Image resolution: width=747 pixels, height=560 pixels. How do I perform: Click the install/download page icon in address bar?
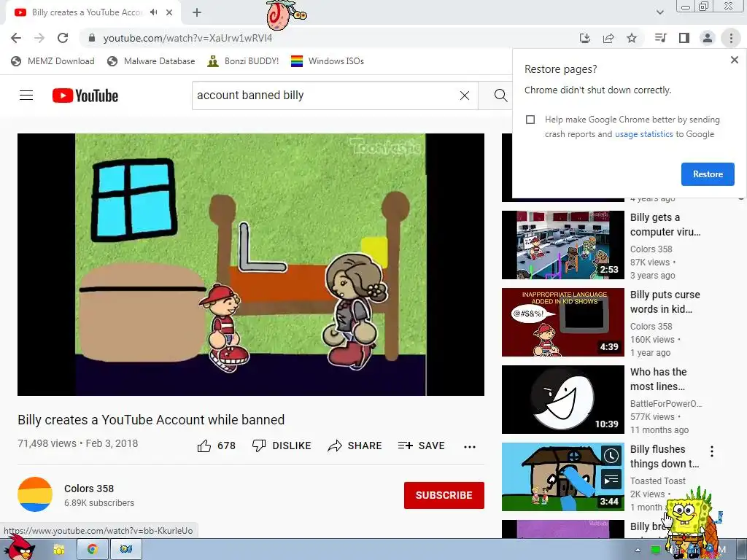coord(584,38)
